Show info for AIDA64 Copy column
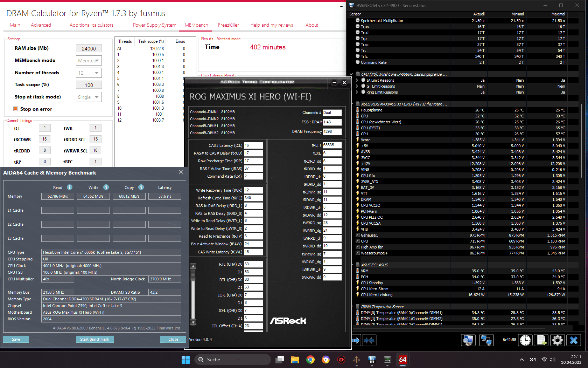The image size is (588, 368). (x=141, y=187)
